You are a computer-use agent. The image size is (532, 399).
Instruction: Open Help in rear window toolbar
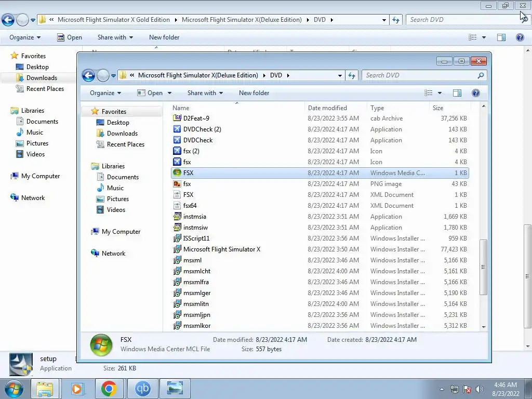pos(520,37)
